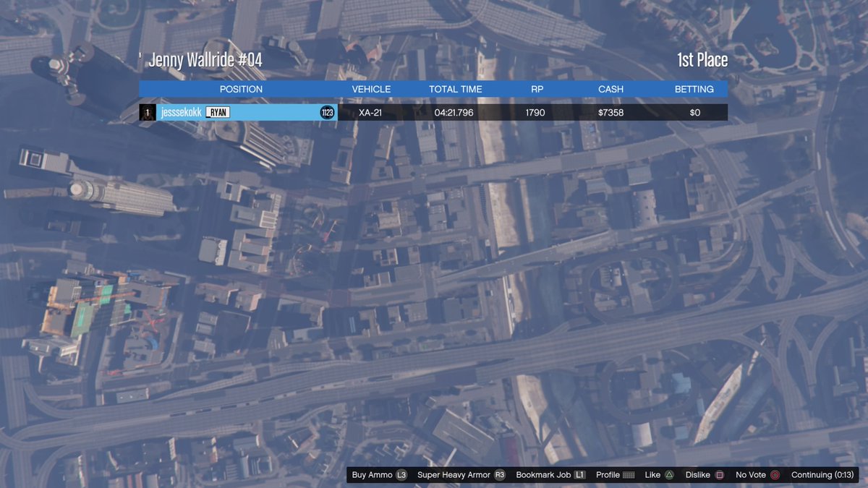Click the L1 icon beside Bookmark Job
Screen dimensions: 868x488
click(x=579, y=475)
